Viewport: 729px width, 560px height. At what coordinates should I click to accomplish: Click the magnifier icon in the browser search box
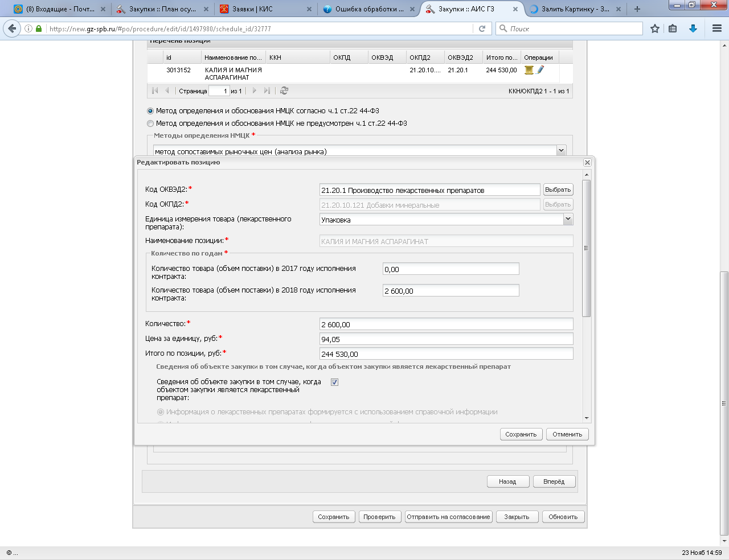coord(503,28)
